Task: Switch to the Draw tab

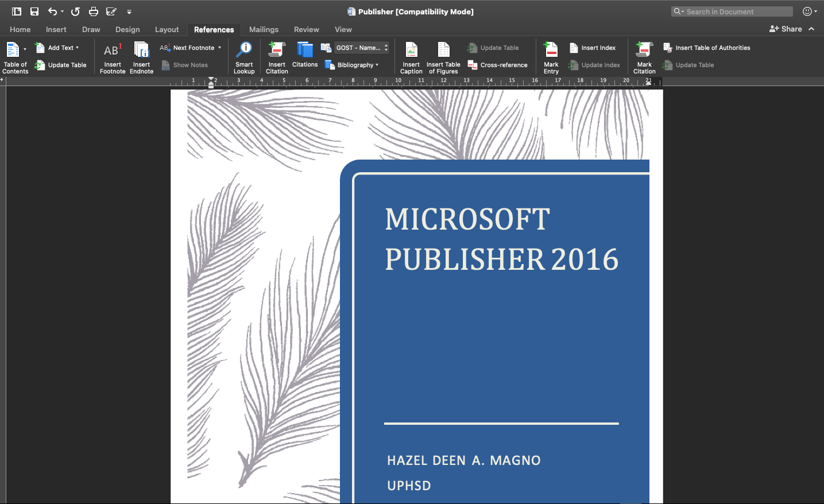Action: point(91,29)
